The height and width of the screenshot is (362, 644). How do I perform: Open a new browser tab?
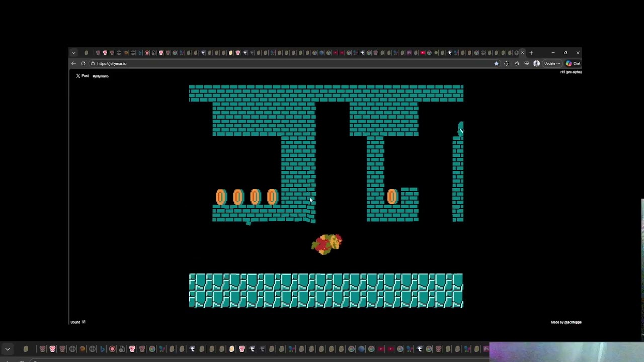pos(531,53)
